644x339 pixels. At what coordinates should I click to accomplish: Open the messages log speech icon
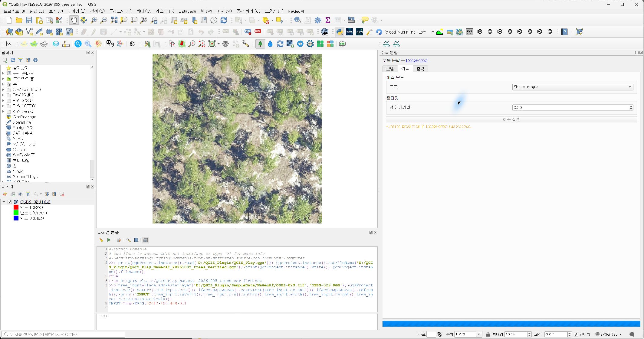(632, 334)
